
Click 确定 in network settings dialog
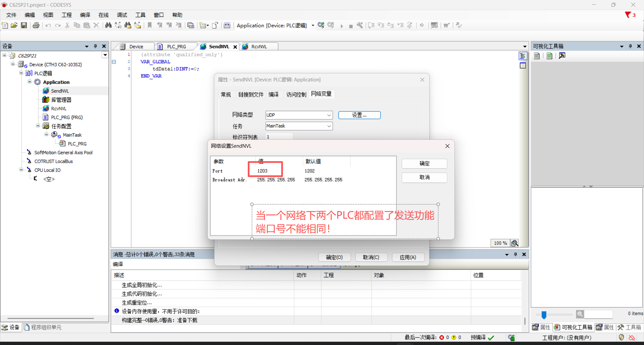(424, 163)
